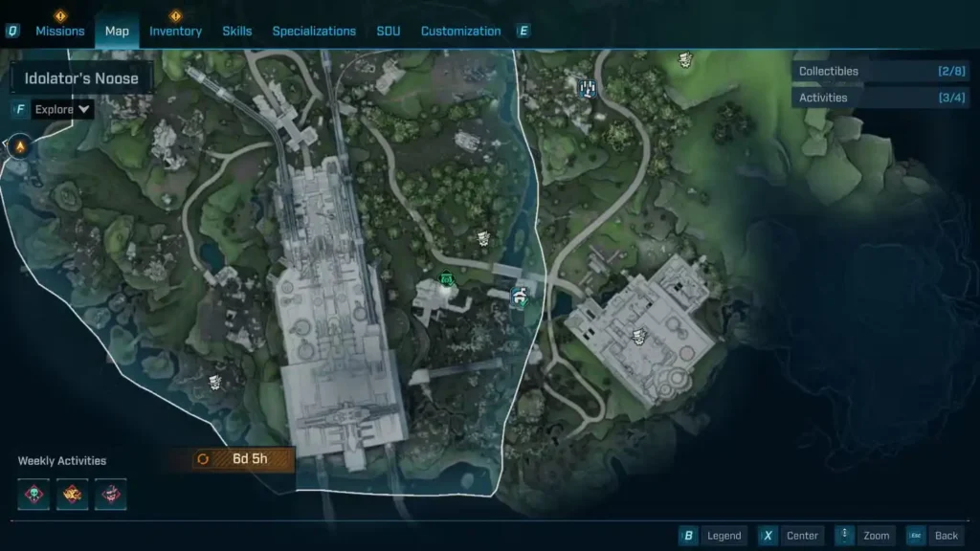The image size is (980, 551).
Task: Select the hat-skull marker in the southwest marsh
Action: pos(215,382)
